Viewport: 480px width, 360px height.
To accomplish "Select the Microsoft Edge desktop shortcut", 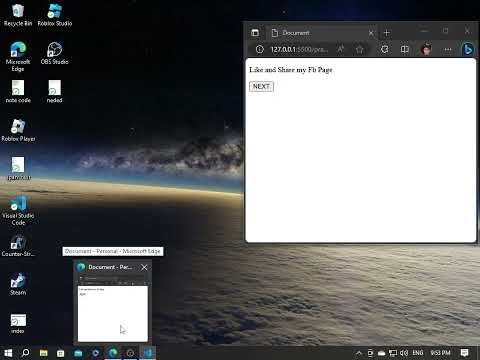I will [x=18, y=56].
